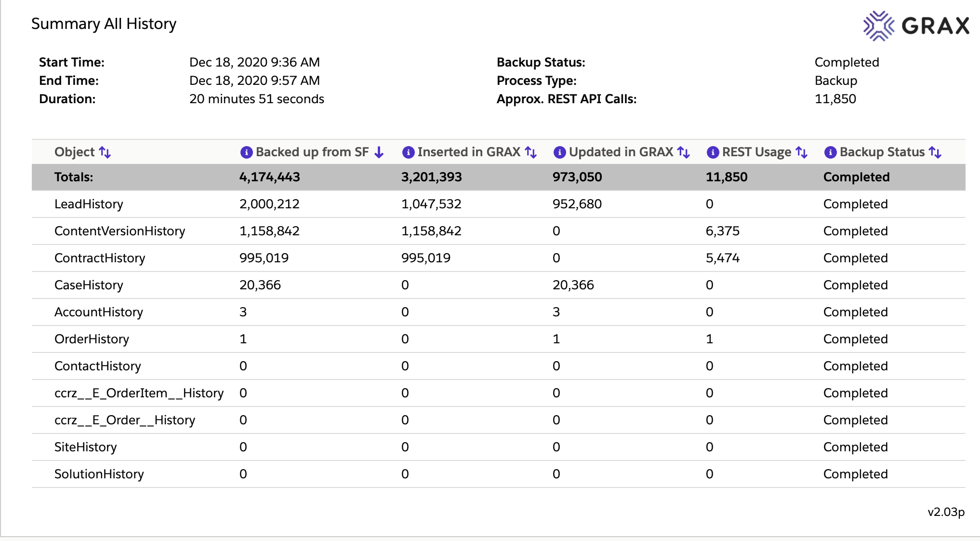Toggle sort arrows on REST Usage
980x541 pixels.
(802, 152)
